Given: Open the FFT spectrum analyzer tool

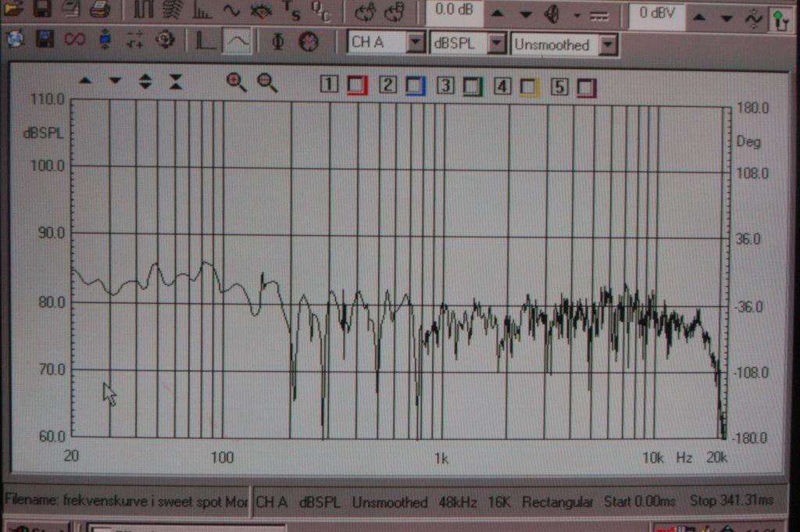Looking at the screenshot, I should point(202,10).
